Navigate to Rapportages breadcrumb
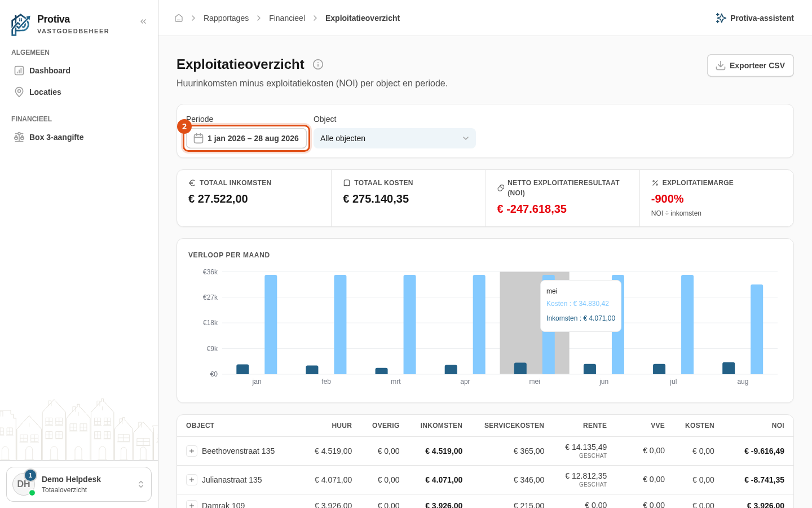Screen dimensions: 812x508 tap(226, 18)
